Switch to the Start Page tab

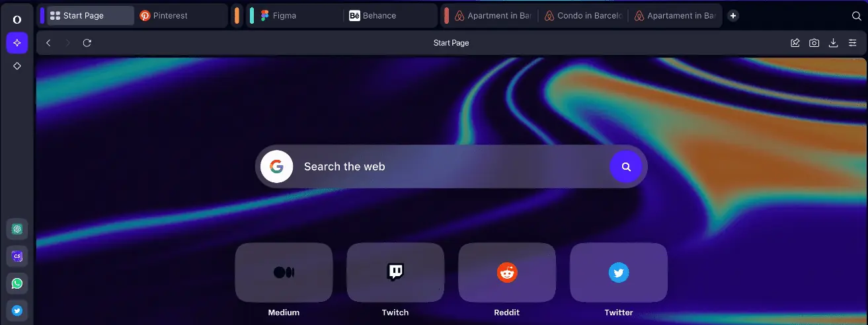90,16
